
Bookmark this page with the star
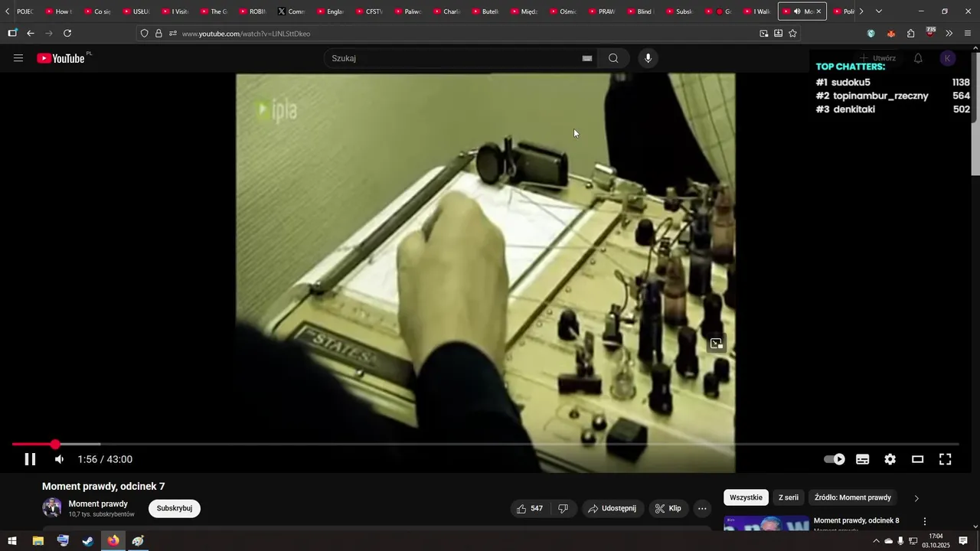792,33
